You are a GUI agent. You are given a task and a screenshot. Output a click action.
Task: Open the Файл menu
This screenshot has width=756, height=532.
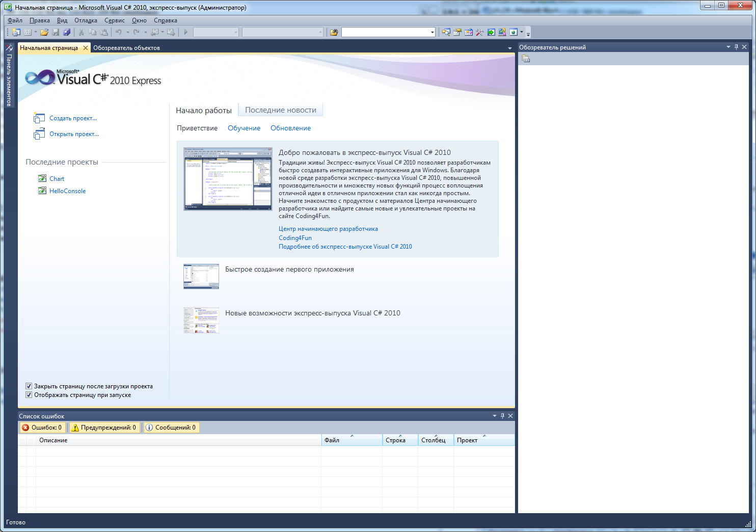click(15, 20)
